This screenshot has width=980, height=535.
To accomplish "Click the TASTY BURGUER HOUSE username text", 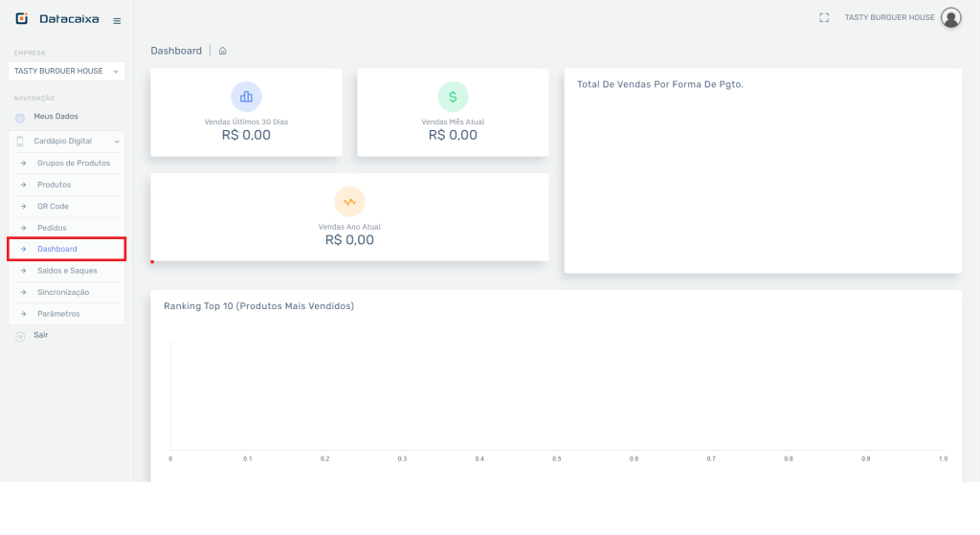I will [888, 17].
